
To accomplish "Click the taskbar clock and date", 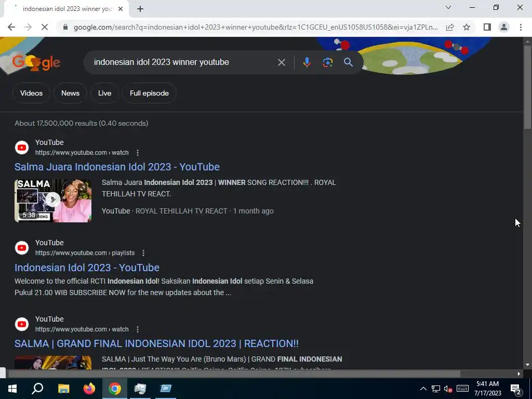I will pyautogui.click(x=487, y=389).
